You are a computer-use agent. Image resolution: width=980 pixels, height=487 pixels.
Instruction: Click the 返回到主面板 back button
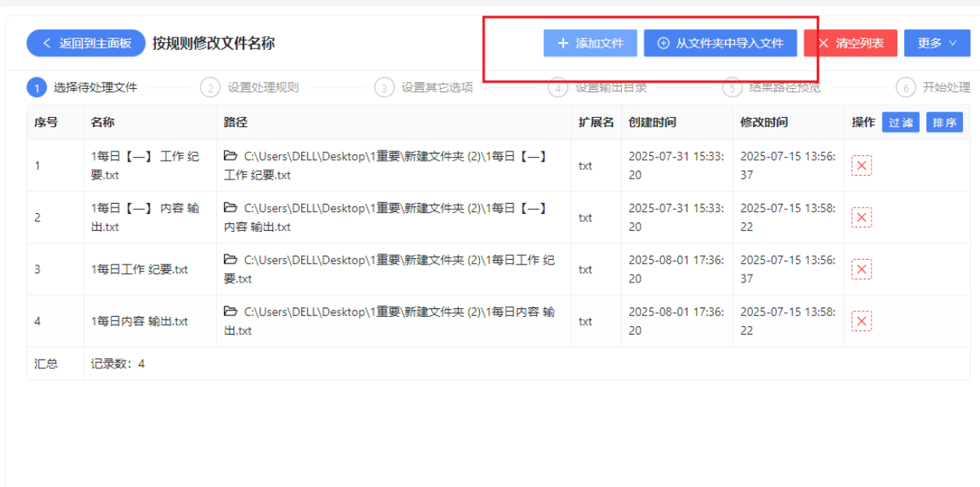tap(86, 43)
